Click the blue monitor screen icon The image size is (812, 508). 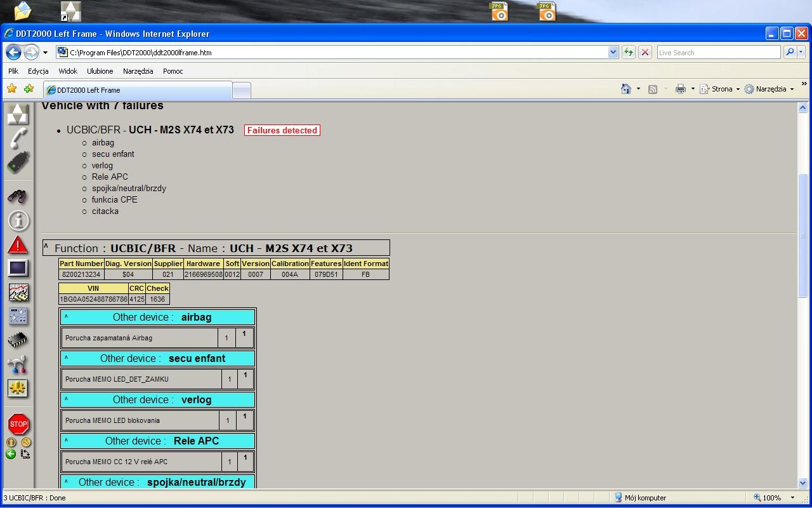click(x=18, y=268)
